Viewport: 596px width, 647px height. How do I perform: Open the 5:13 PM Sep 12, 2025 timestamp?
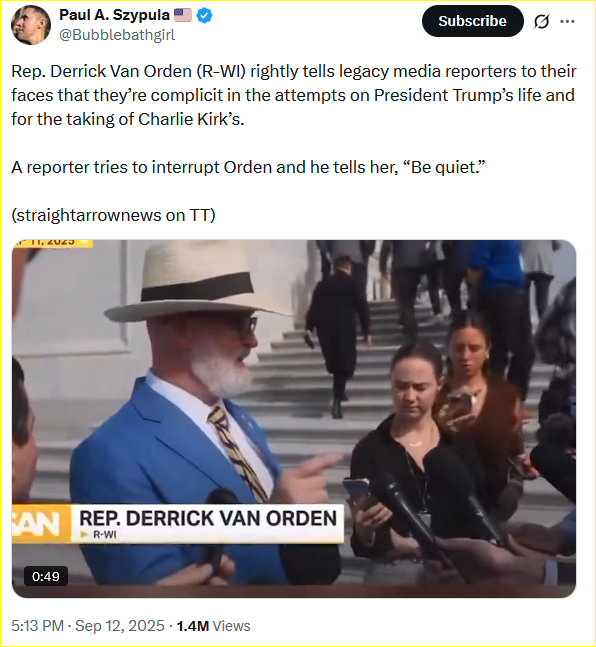pyautogui.click(x=88, y=626)
